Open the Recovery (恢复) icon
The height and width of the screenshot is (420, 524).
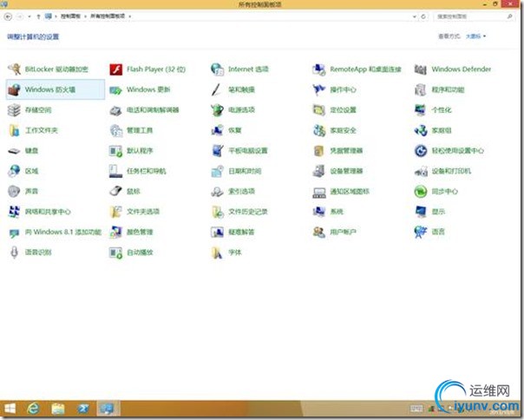(217, 130)
